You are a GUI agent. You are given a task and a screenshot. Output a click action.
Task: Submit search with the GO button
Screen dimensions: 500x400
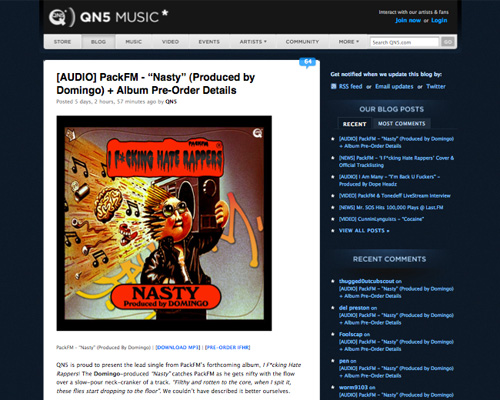pyautogui.click(x=448, y=42)
